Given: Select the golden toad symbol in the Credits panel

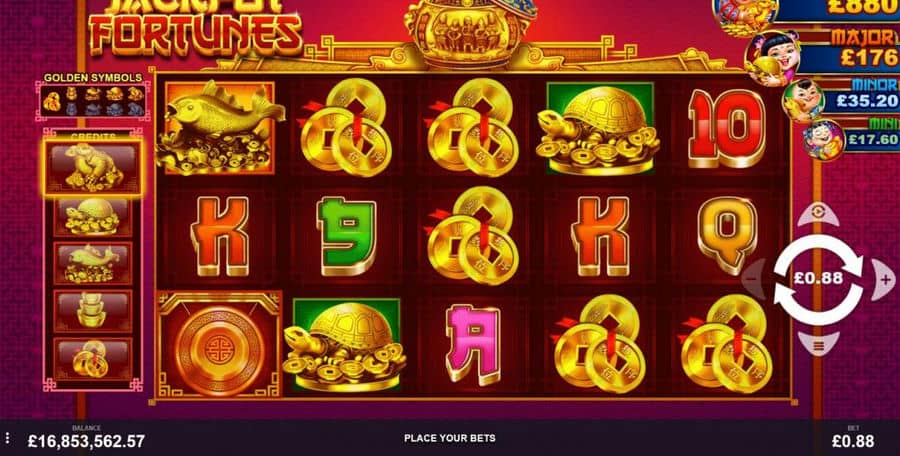Looking at the screenshot, I should coord(93,168).
